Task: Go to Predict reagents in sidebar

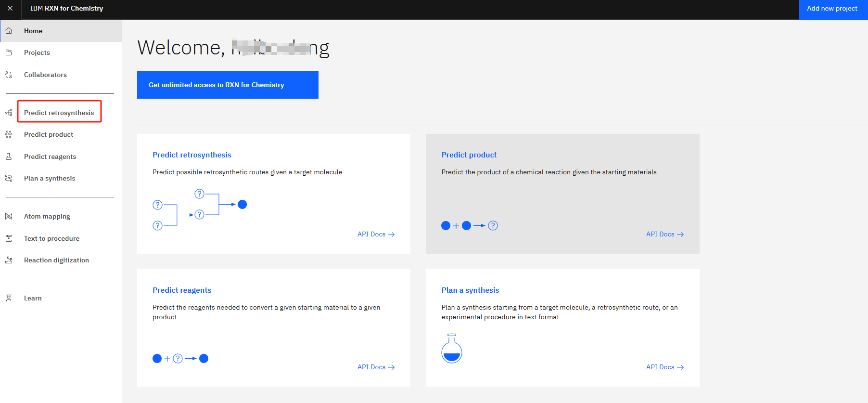Action: click(61, 156)
